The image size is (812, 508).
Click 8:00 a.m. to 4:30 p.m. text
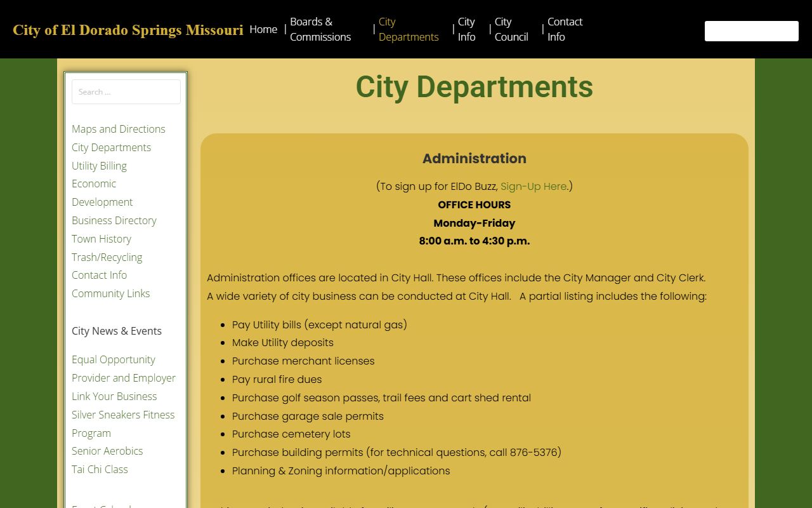tap(475, 241)
